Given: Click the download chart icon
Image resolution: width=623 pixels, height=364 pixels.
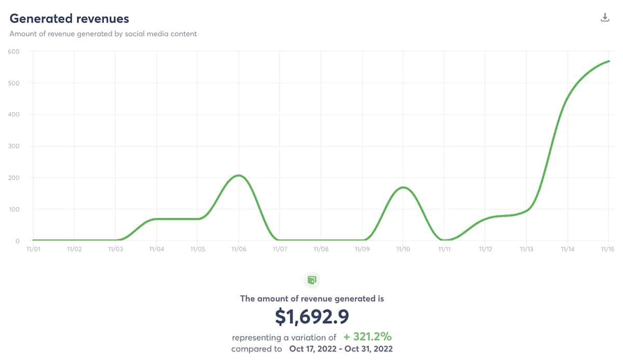Looking at the screenshot, I should click(604, 18).
